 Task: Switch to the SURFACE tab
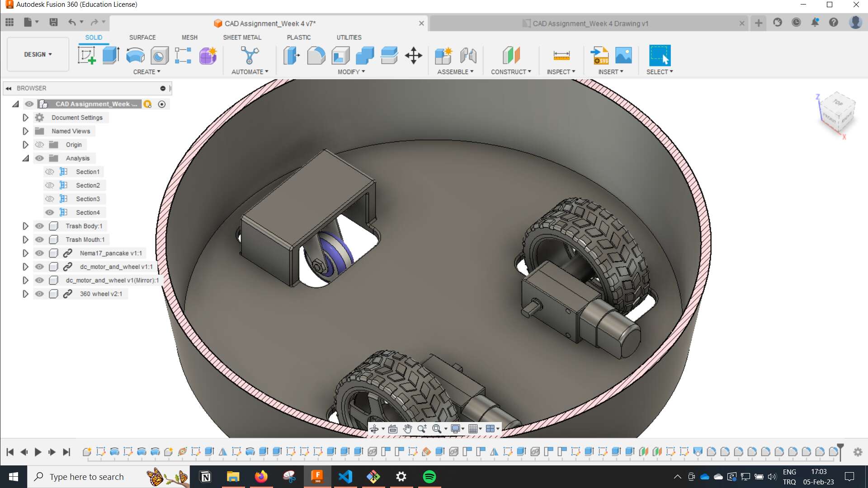point(142,38)
